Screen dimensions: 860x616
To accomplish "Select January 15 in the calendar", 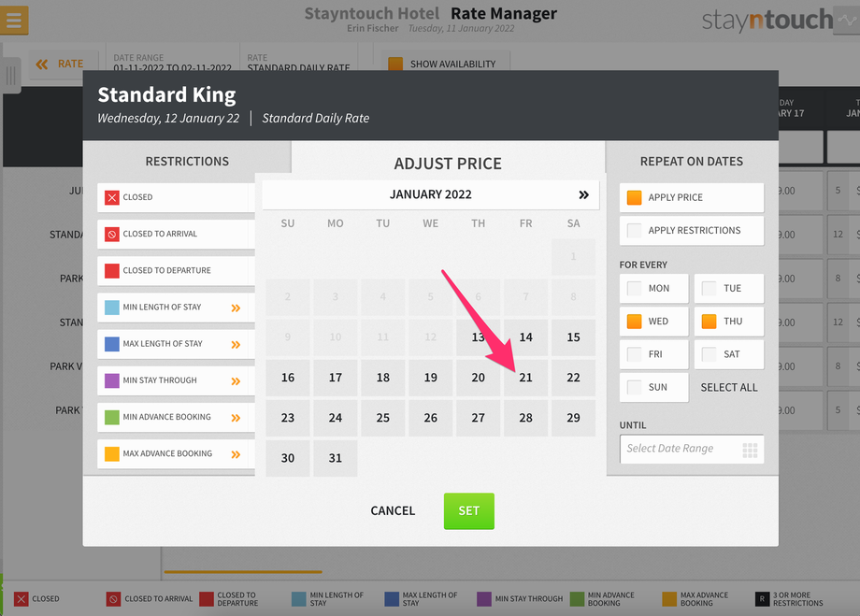I will 574,337.
